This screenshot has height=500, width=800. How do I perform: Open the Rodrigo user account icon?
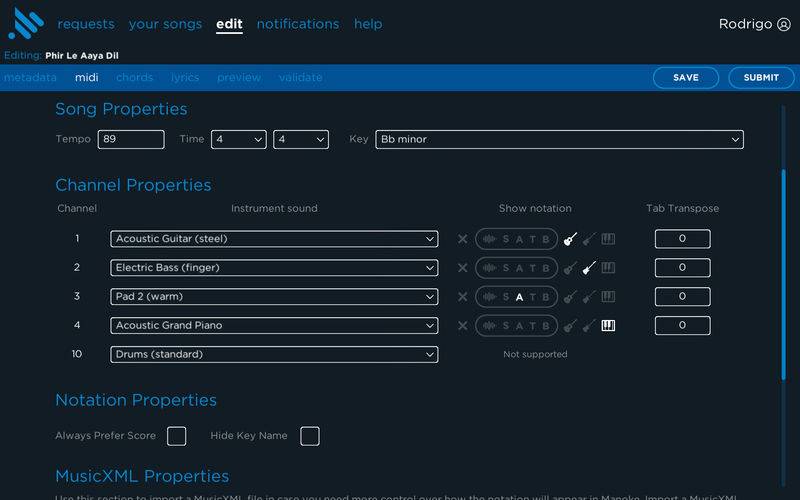[783, 24]
